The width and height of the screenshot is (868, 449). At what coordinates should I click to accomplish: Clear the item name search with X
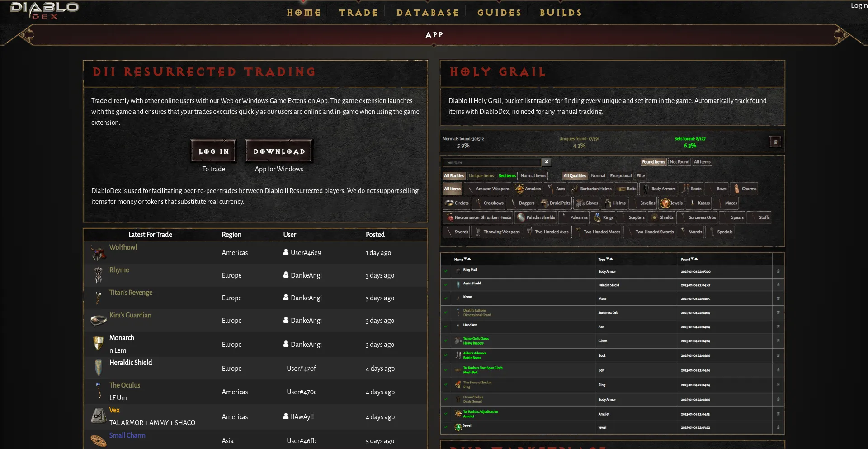(x=547, y=162)
